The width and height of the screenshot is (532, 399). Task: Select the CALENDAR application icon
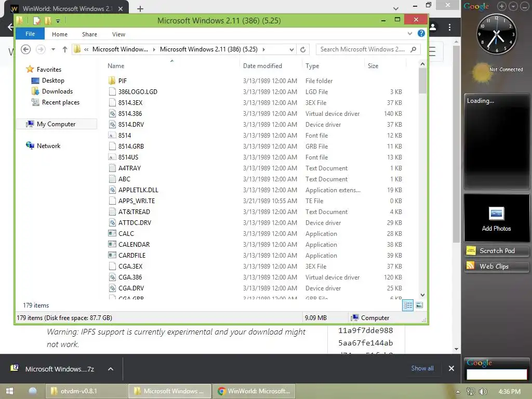coord(112,244)
